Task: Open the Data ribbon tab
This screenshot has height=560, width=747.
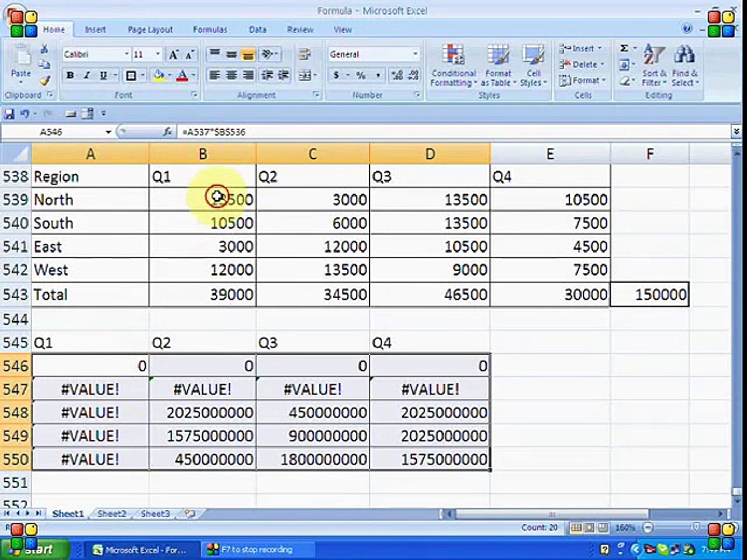Action: pos(257,30)
